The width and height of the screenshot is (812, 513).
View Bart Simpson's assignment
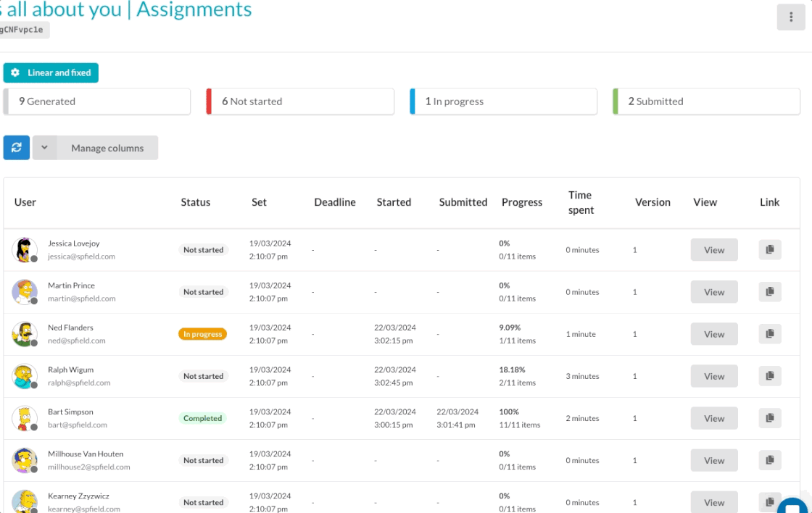(x=713, y=418)
